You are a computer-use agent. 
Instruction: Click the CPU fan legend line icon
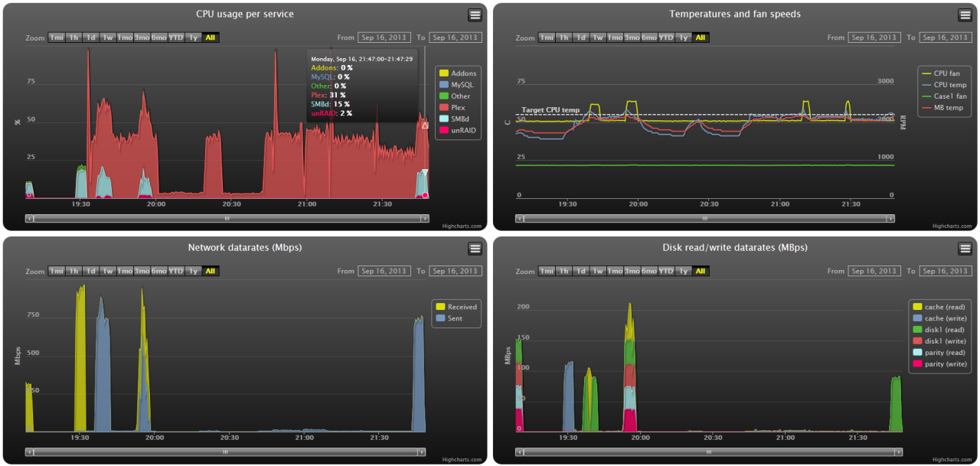pos(926,73)
